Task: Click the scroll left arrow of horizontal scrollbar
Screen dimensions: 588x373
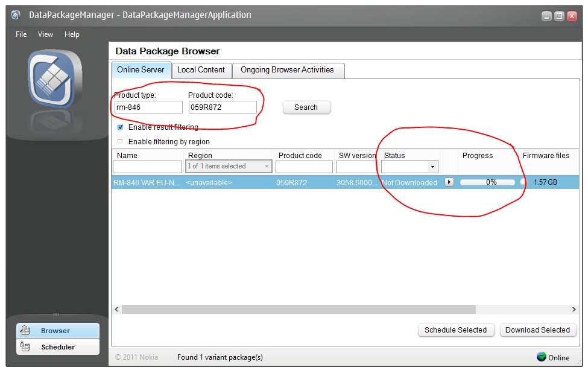Action: [116, 310]
